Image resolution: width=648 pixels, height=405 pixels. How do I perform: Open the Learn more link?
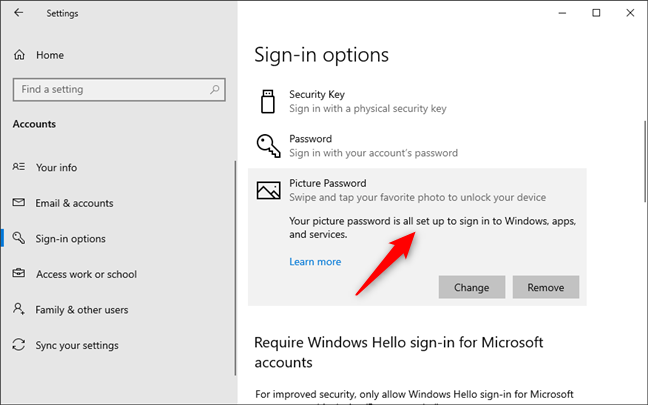(x=315, y=262)
